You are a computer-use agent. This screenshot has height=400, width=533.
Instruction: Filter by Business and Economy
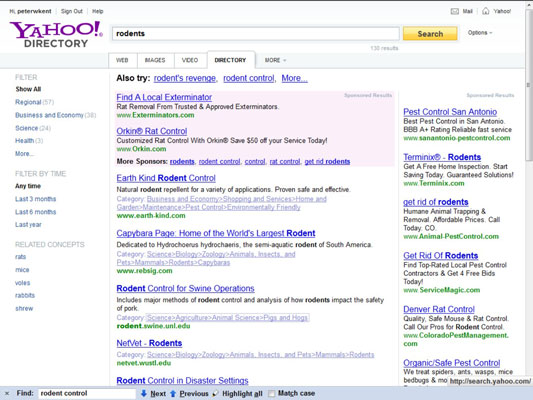[49, 115]
